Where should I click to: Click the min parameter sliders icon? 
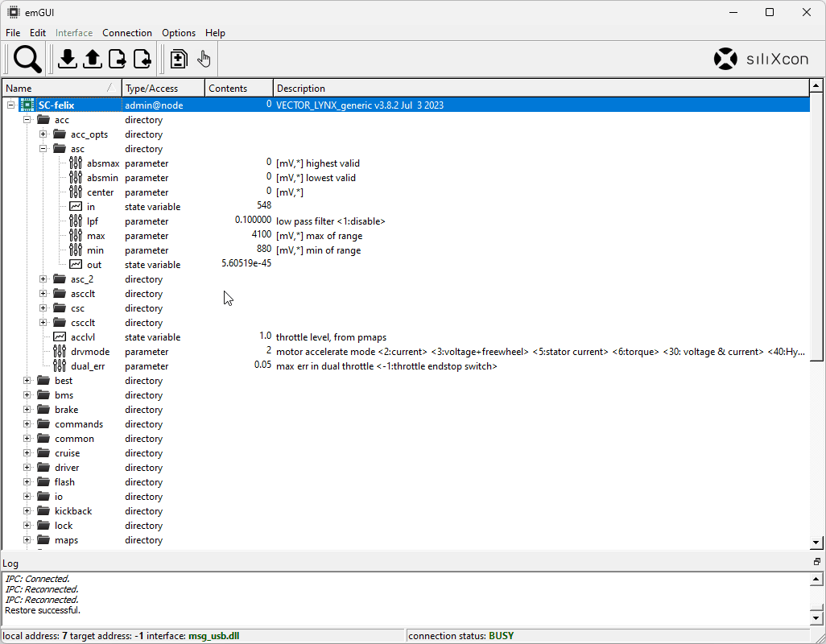click(76, 250)
